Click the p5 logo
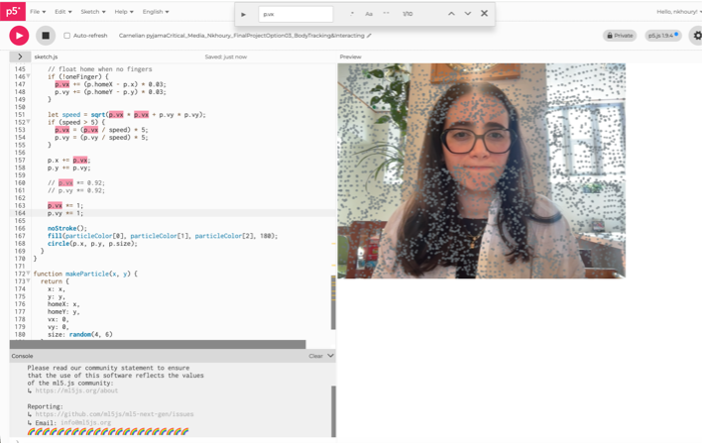Image resolution: width=705 pixels, height=446 pixels. 13,11
